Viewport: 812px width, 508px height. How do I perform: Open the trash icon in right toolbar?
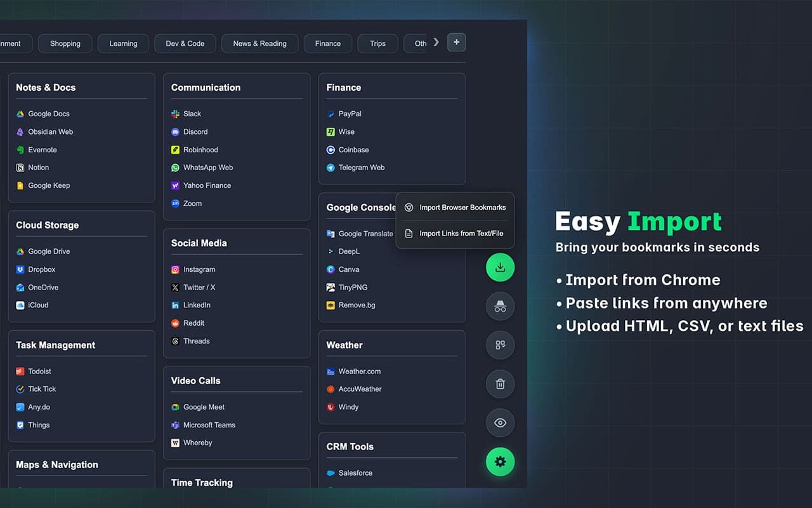[x=500, y=384]
